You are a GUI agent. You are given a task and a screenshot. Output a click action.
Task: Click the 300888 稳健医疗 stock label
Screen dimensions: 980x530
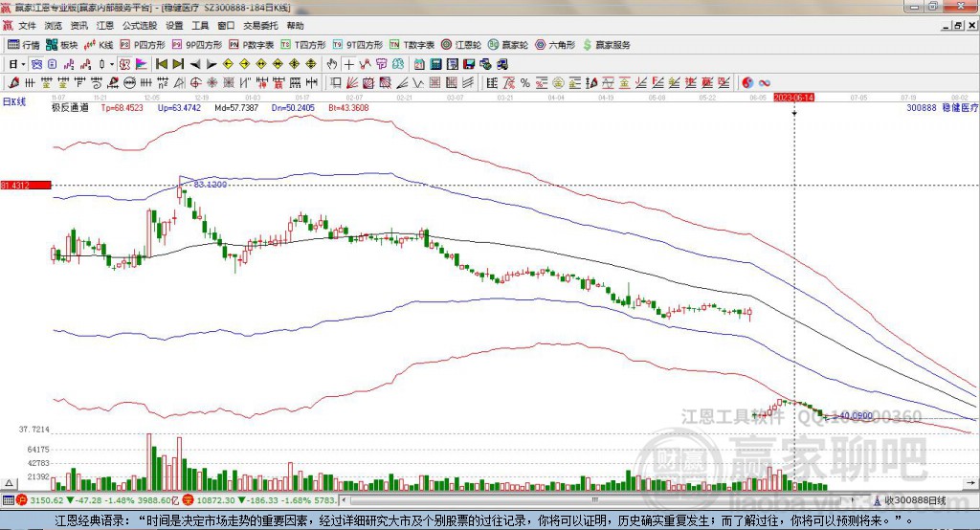(943, 107)
